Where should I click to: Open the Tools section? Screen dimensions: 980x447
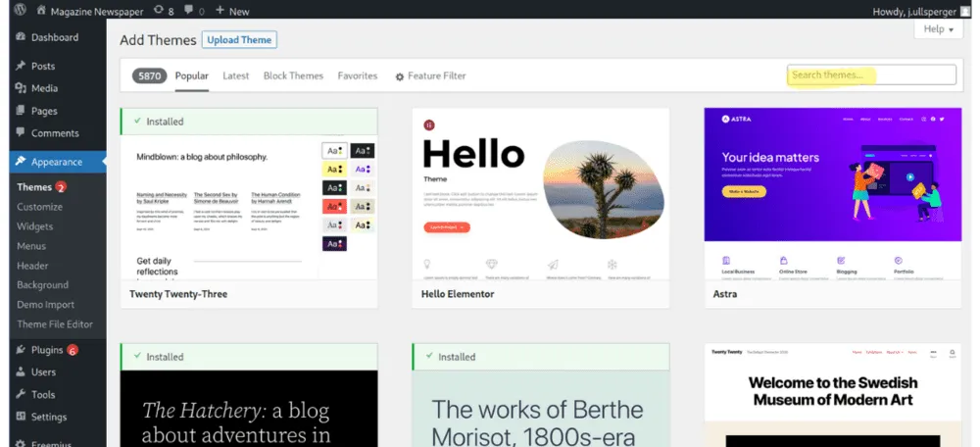coord(58,394)
